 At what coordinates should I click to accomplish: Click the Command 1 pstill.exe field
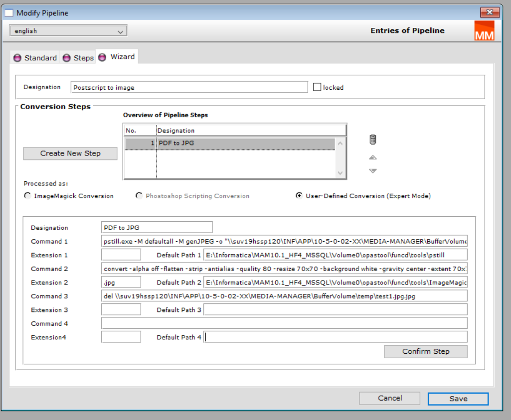tap(284, 241)
